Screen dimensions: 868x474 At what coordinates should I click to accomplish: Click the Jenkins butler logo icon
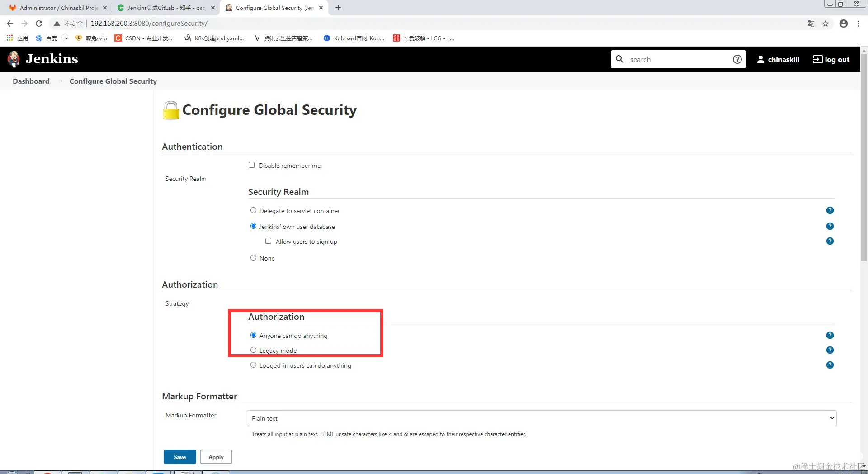tap(14, 59)
